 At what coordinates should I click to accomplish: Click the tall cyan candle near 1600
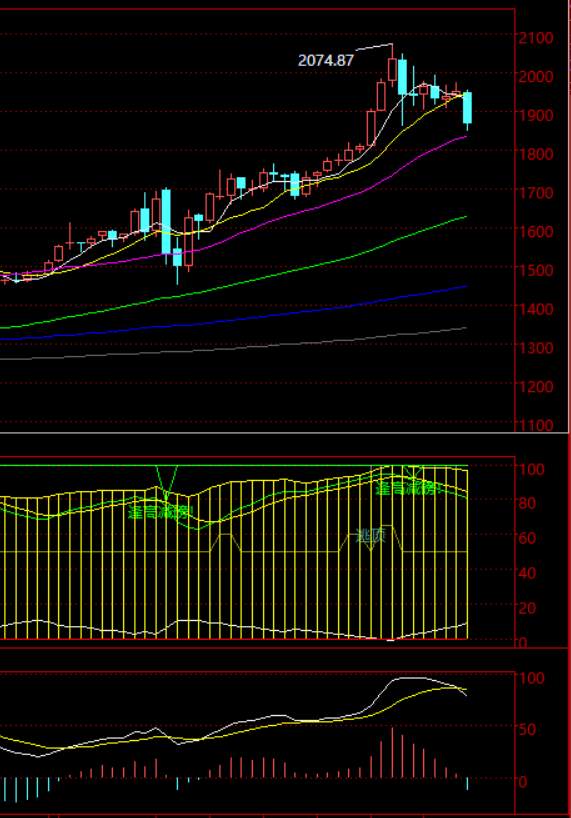point(166,221)
